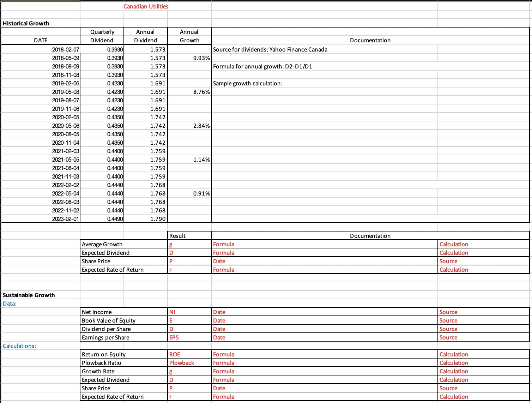Click the 'Historical Growth' heading cell
The height and width of the screenshot is (403, 532).
41,23
